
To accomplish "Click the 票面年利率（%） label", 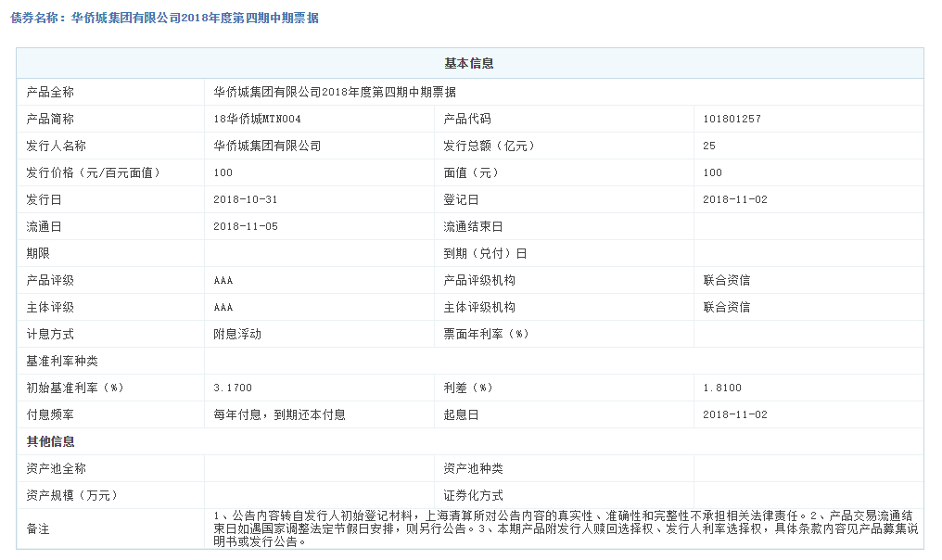I will point(486,335).
